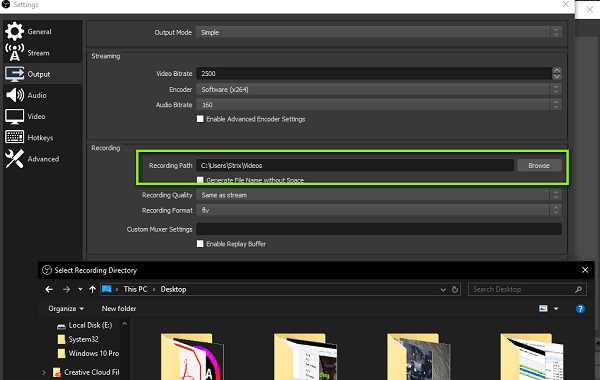The width and height of the screenshot is (600, 380).
Task: Click the New folder button
Action: click(119, 308)
